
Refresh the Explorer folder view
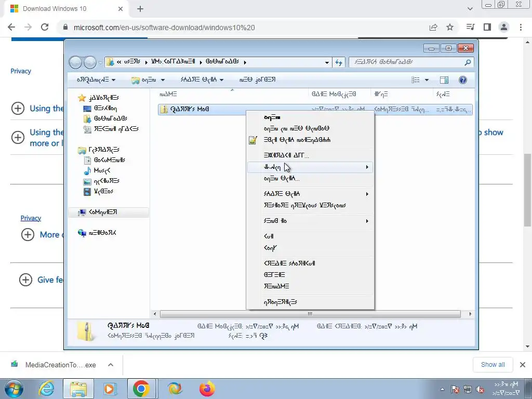coord(339,62)
